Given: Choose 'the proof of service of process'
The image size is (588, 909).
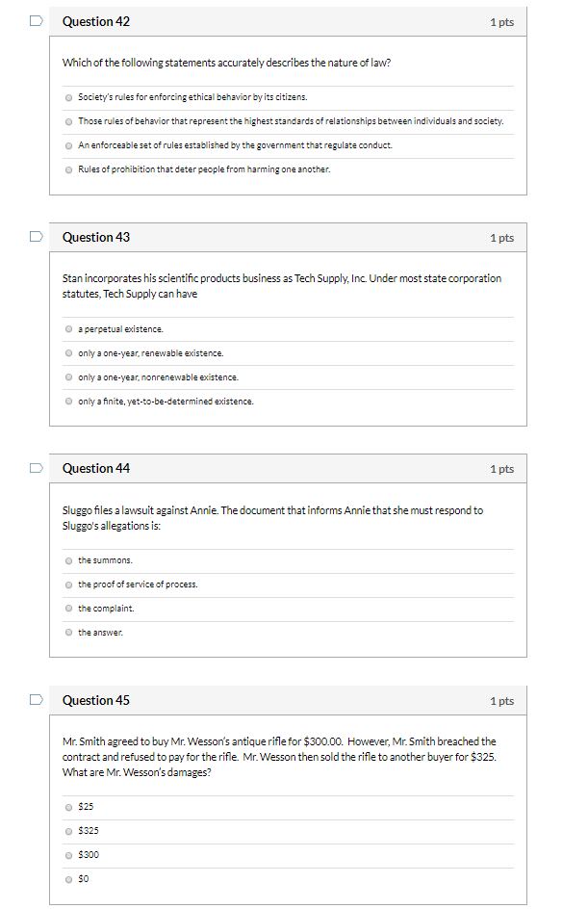Looking at the screenshot, I should 68,584.
